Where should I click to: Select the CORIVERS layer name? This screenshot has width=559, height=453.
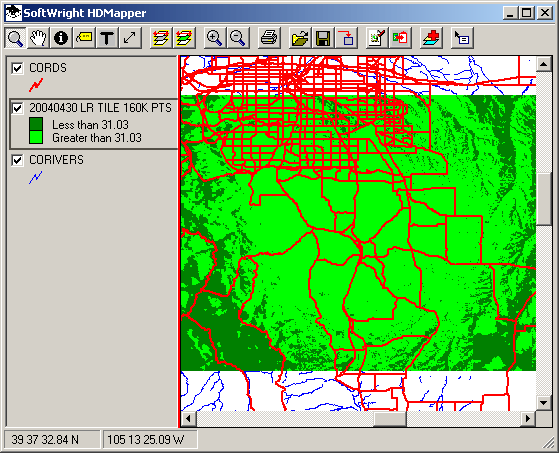point(56,160)
